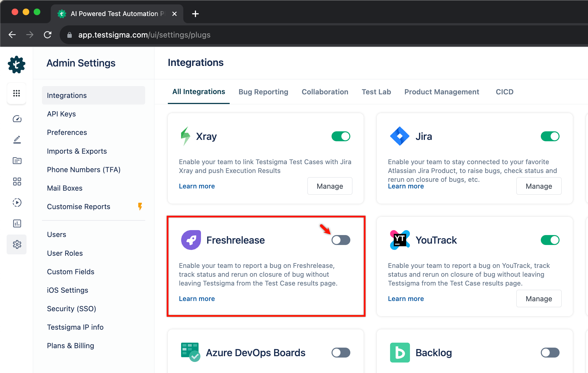Image resolution: width=588 pixels, height=373 pixels.
Task: Click Manage button on Jira card
Action: pyautogui.click(x=539, y=186)
